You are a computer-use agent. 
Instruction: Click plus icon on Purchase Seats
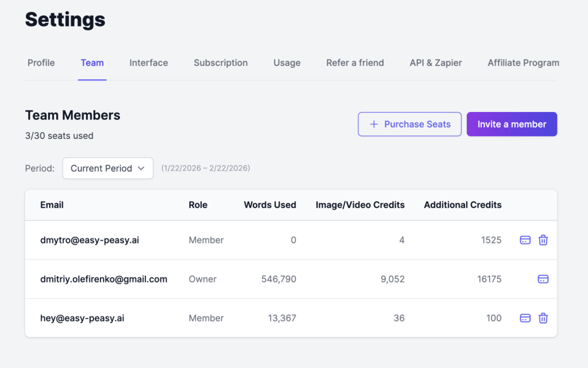[373, 124]
